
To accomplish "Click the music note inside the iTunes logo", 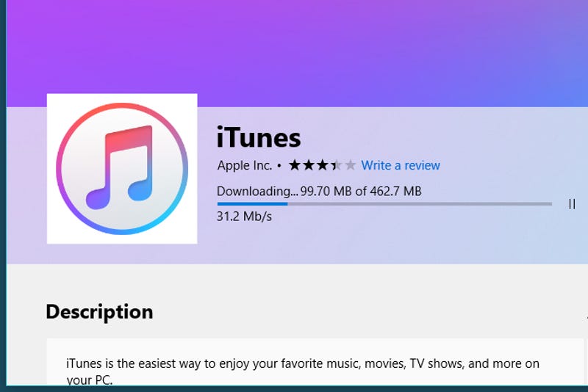I will pyautogui.click(x=120, y=167).
